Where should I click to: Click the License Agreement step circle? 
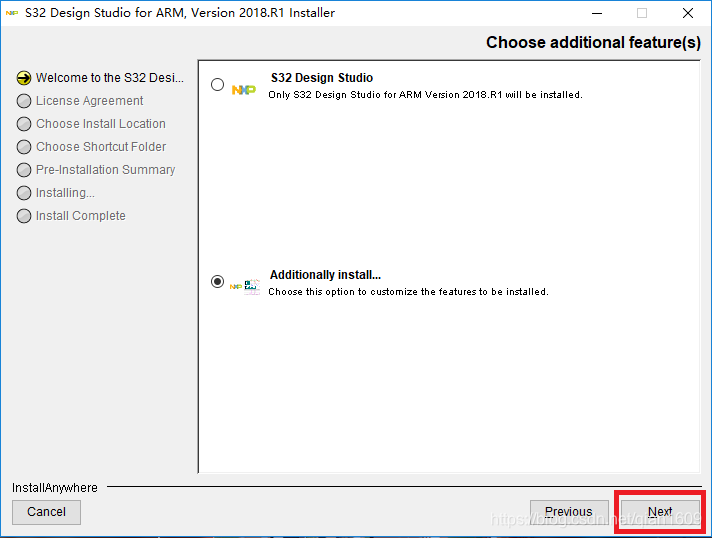(x=24, y=101)
